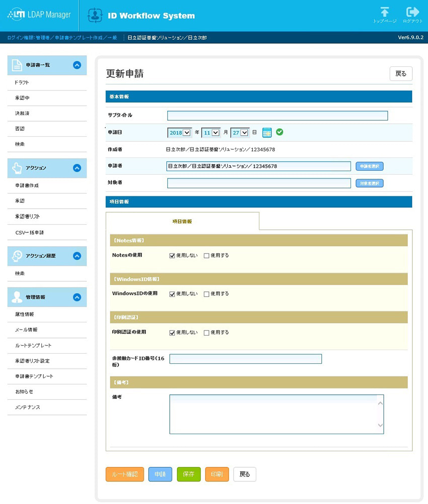Click the 備考 textarea scrollbar down arrow
428x504 pixels.
pos(380,426)
